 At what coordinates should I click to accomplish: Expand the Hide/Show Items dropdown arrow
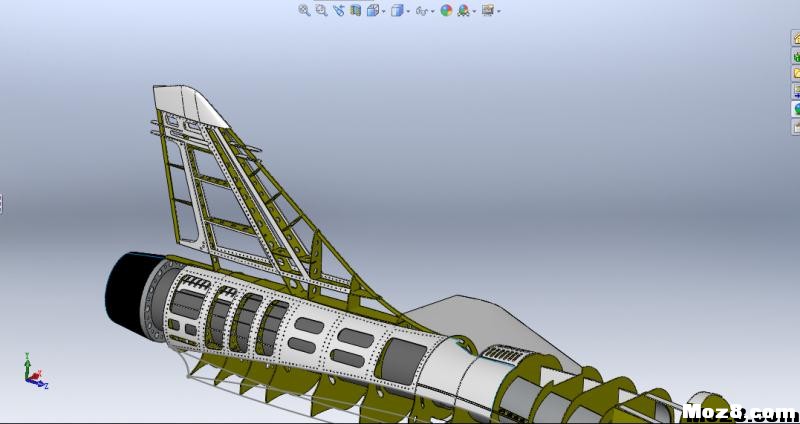[433, 11]
